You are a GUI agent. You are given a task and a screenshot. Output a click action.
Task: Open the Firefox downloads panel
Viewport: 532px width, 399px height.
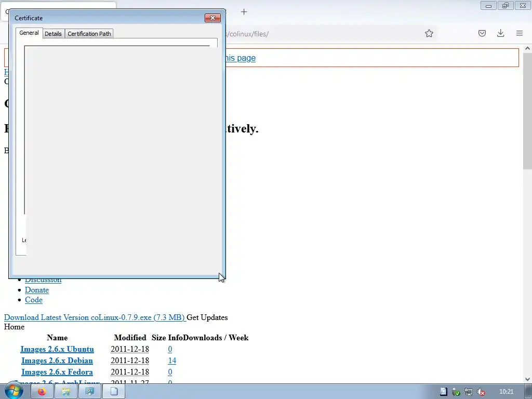tap(500, 33)
